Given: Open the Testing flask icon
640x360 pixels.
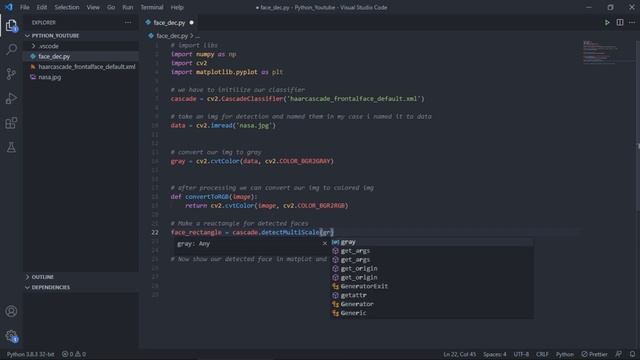Looking at the screenshot, I should tap(11, 147).
